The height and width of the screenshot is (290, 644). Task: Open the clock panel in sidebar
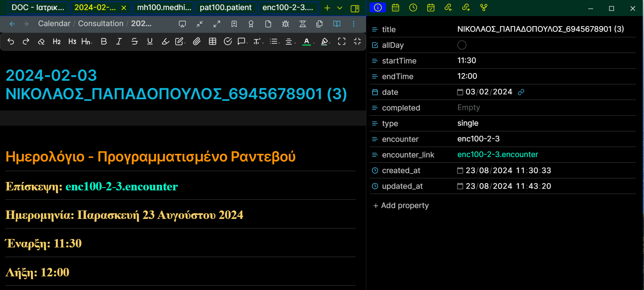pyautogui.click(x=413, y=8)
